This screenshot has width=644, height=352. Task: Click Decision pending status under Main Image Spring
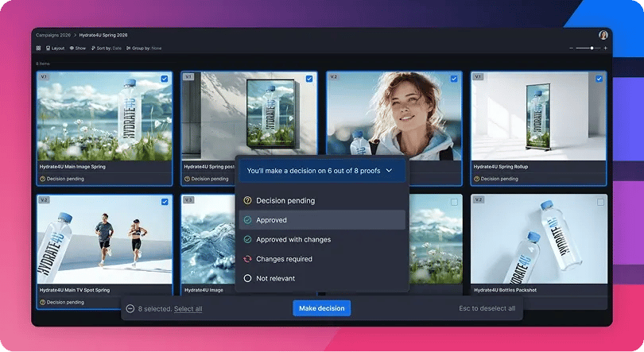(x=62, y=179)
